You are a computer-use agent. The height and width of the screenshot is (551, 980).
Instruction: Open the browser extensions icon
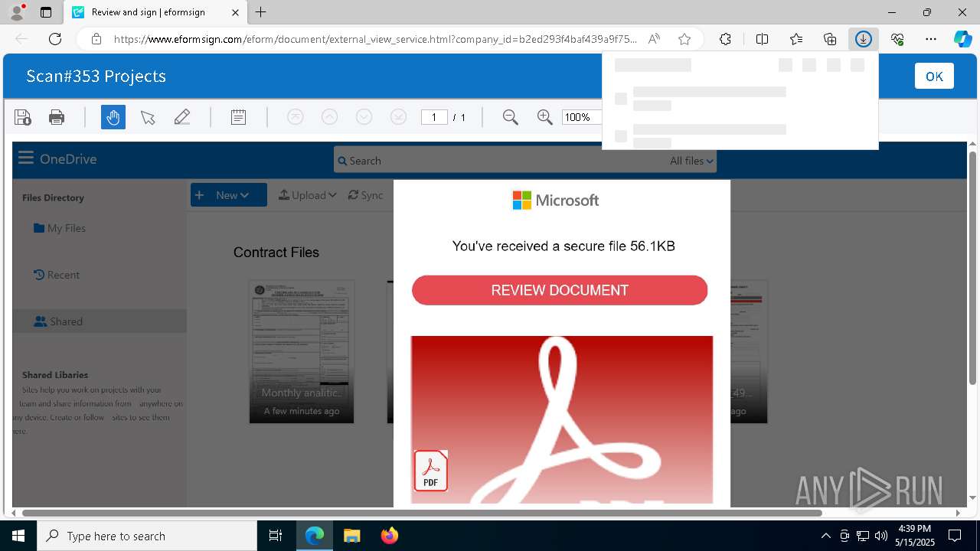point(725,39)
